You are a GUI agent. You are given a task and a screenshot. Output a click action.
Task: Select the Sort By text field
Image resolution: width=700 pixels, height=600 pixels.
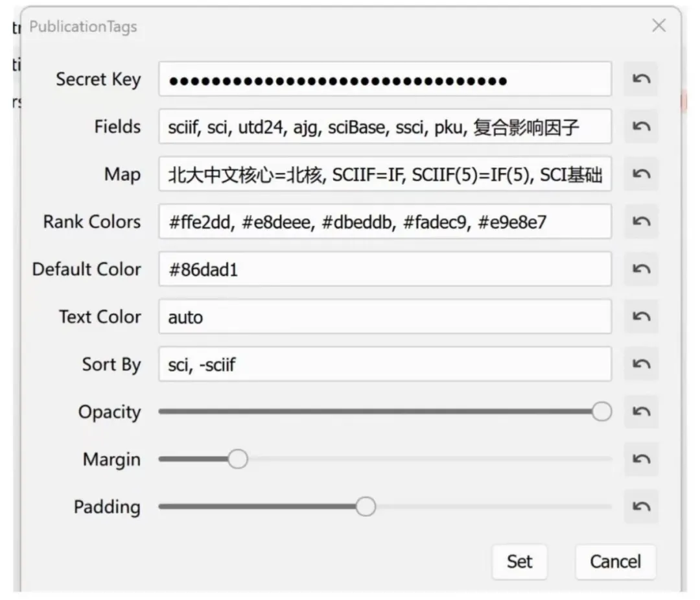(x=384, y=364)
